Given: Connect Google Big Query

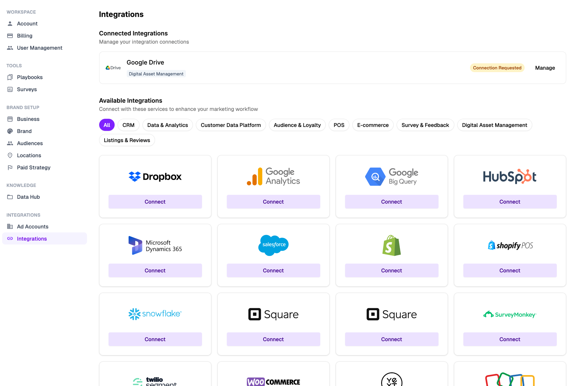Looking at the screenshot, I should (x=391, y=202).
